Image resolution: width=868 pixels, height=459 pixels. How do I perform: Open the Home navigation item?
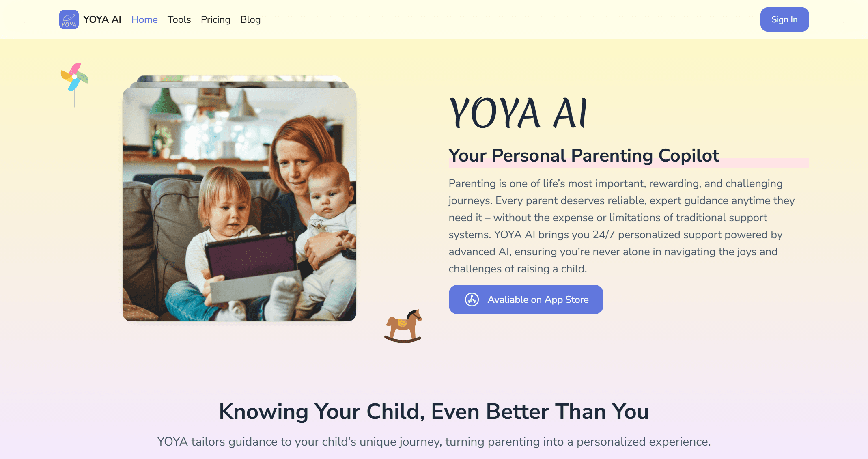[144, 19]
